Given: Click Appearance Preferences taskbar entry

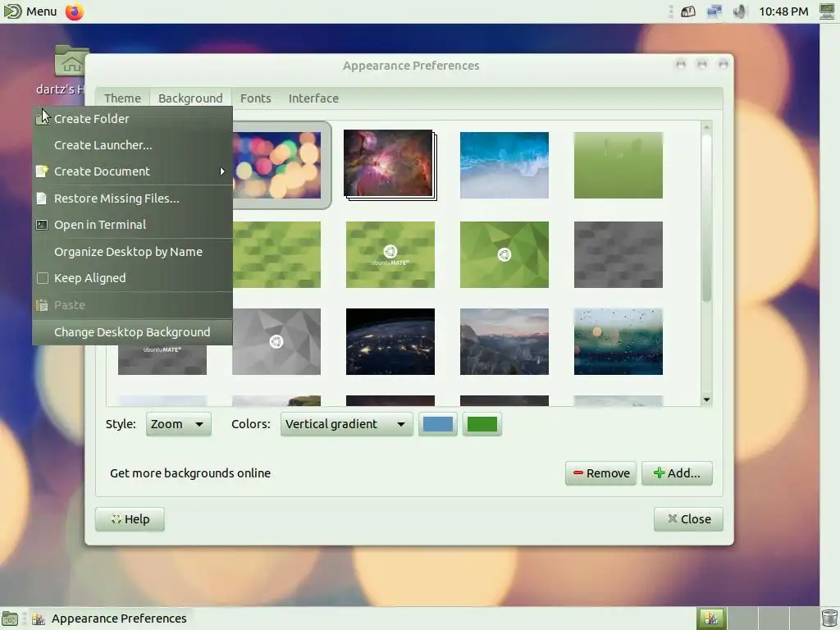Looking at the screenshot, I should [110, 619].
